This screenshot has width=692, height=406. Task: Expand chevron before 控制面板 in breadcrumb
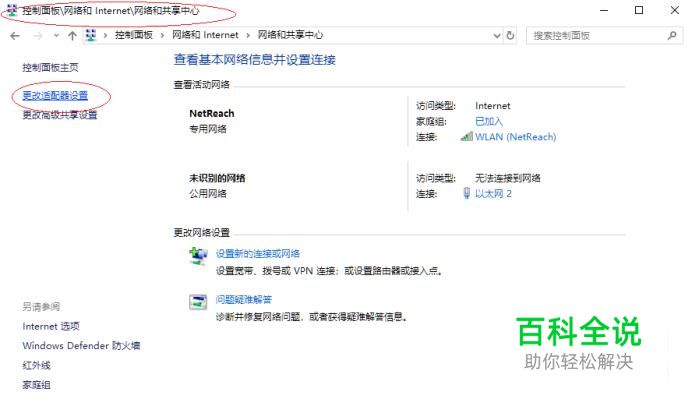pos(105,35)
